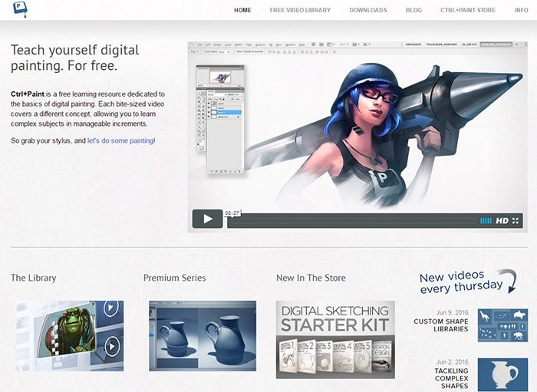Open Digital Sketching Starter Kit image
This screenshot has width=537, height=392.
pos(335,340)
